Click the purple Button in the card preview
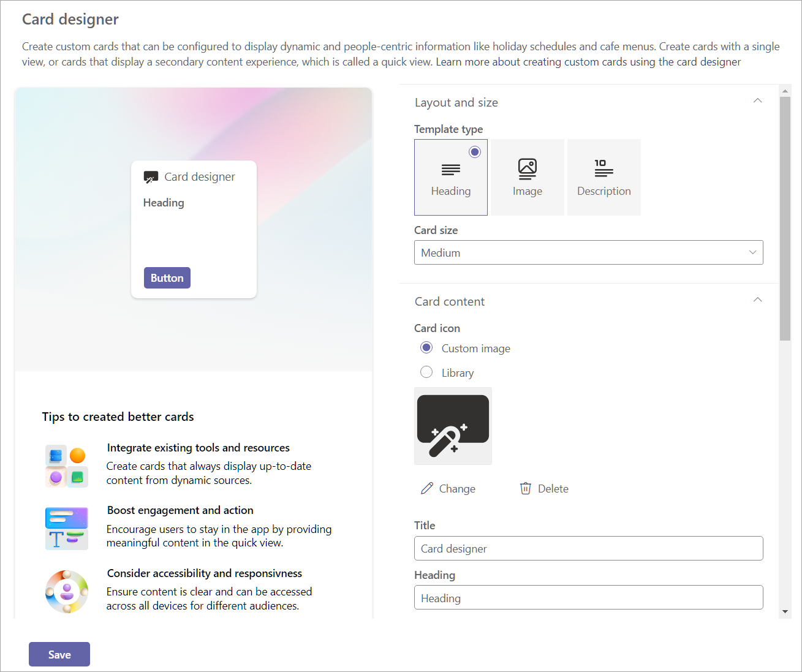802x672 pixels. coord(167,277)
